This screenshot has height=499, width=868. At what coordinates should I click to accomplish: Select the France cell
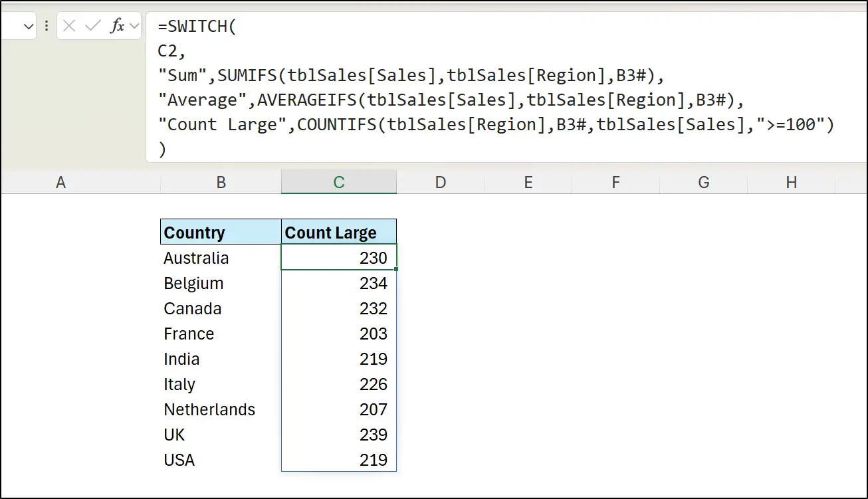(x=221, y=334)
